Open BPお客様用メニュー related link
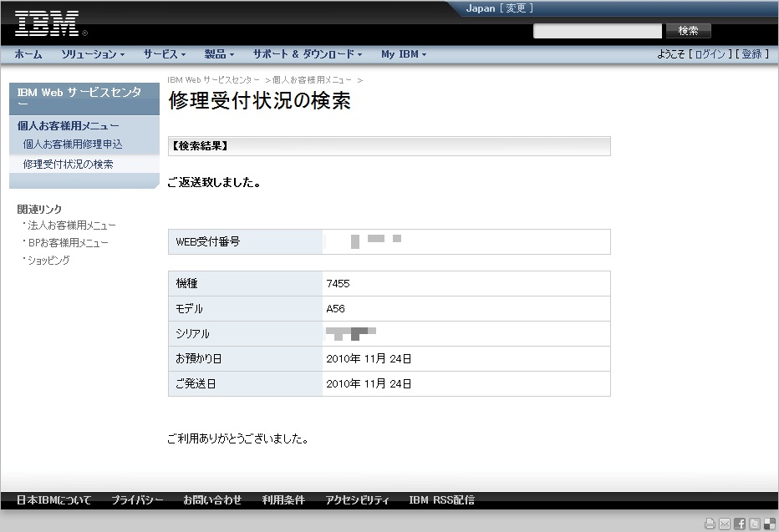Viewport: 779px width, 532px height. point(68,243)
